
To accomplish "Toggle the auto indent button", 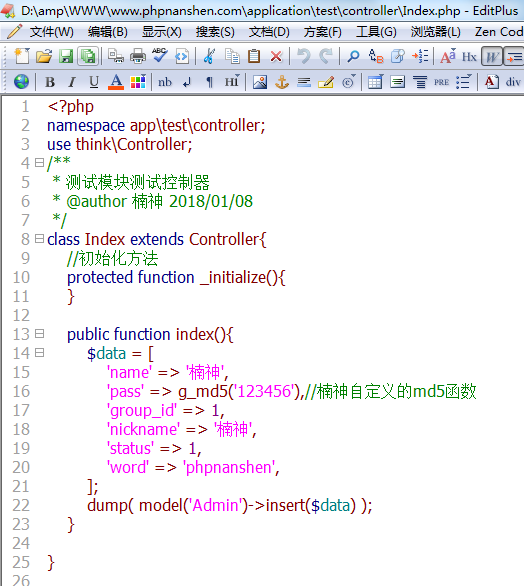I will pyautogui.click(x=514, y=57).
